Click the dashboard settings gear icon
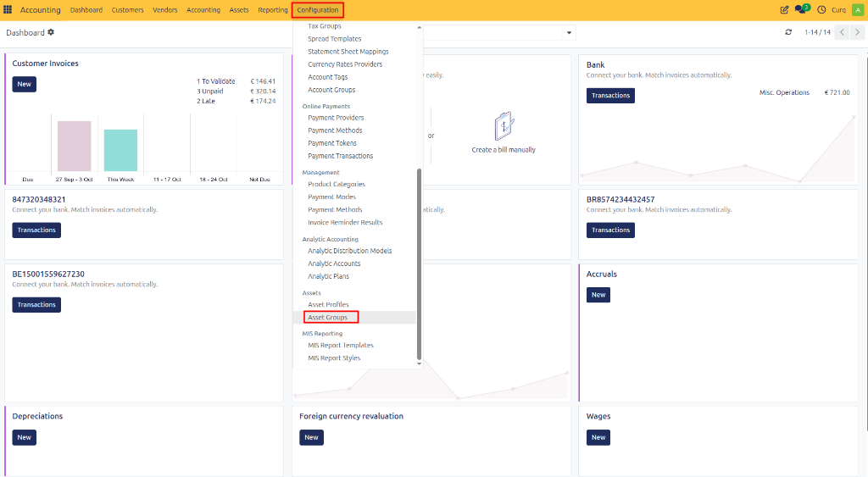This screenshot has width=868, height=477. point(51,32)
